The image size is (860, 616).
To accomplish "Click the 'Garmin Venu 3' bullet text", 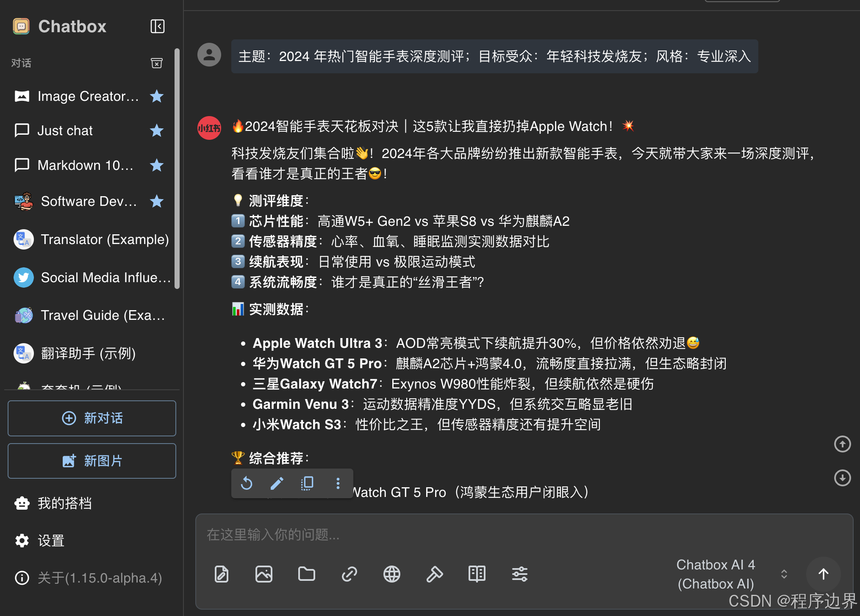I will tap(301, 404).
